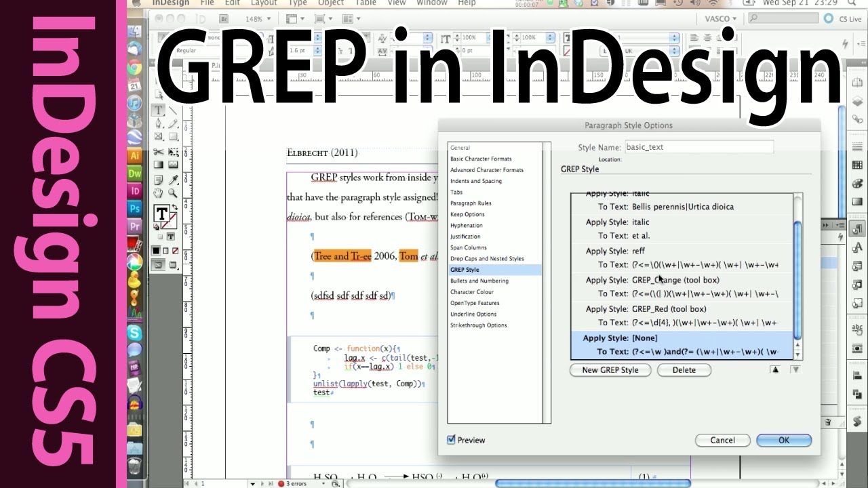Toggle the Preview checkbox
Image resolution: width=868 pixels, height=488 pixels.
coord(451,440)
